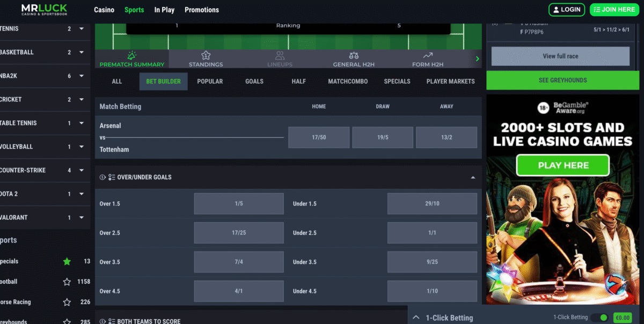The height and width of the screenshot is (324, 644).
Task: Favorite Horse Racing with its star
Action: 67,302
